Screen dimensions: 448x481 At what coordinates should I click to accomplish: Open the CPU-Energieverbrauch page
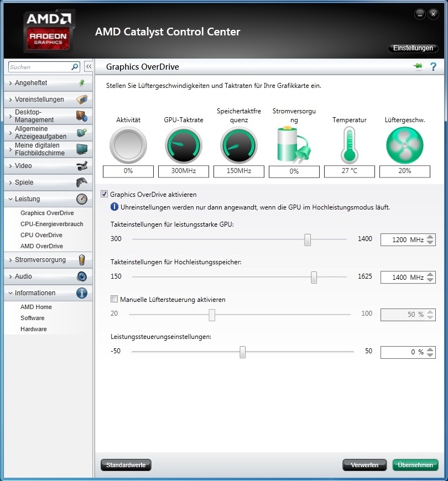(52, 224)
